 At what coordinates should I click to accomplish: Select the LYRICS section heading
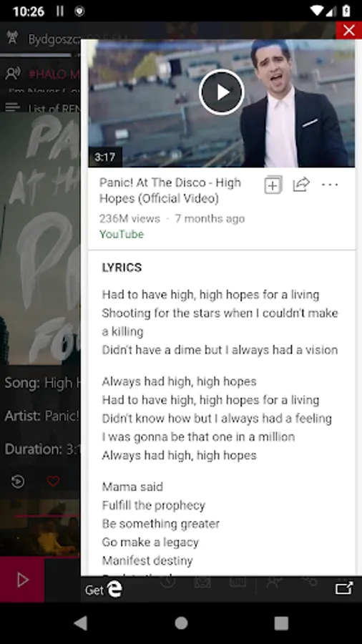[x=122, y=268]
